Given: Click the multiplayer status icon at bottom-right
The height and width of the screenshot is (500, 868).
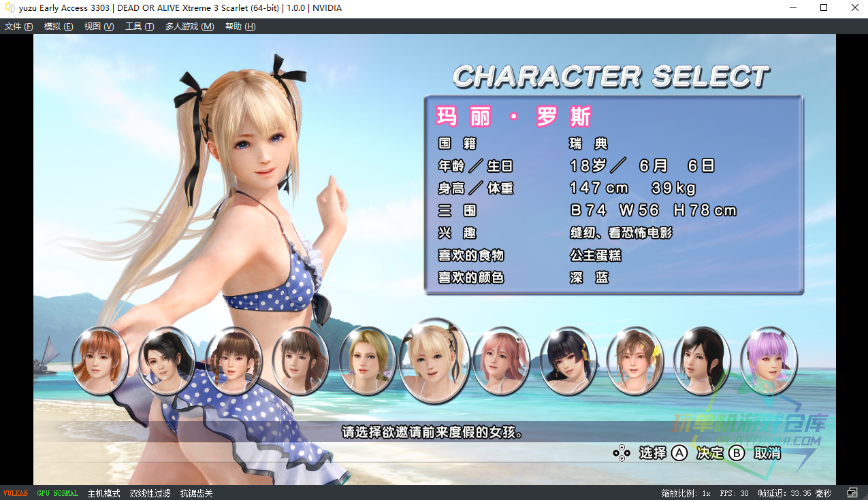Looking at the screenshot, I should 852,493.
